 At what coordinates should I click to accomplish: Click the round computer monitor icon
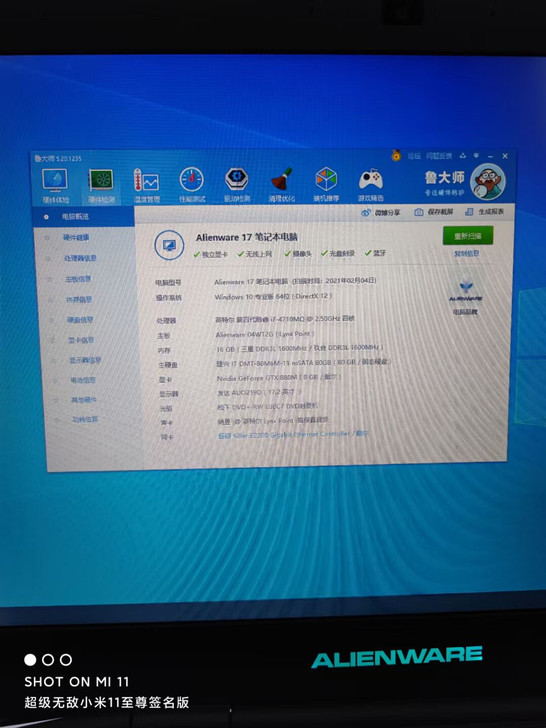[x=169, y=245]
